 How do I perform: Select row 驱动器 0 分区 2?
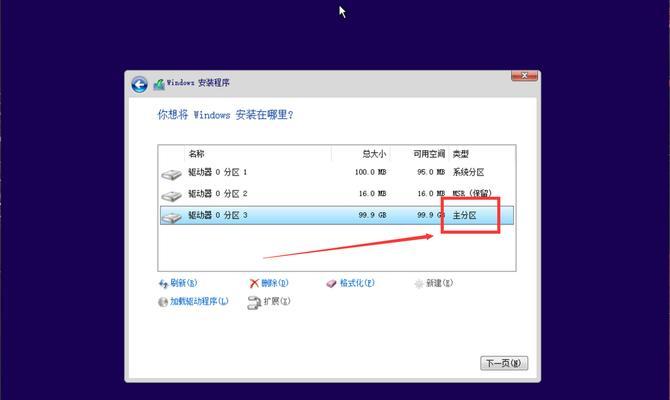pyautogui.click(x=337, y=194)
